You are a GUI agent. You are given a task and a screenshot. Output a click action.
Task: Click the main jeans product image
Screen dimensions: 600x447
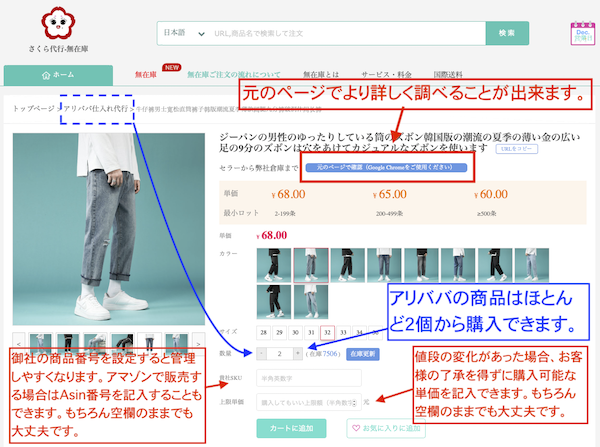point(109,229)
